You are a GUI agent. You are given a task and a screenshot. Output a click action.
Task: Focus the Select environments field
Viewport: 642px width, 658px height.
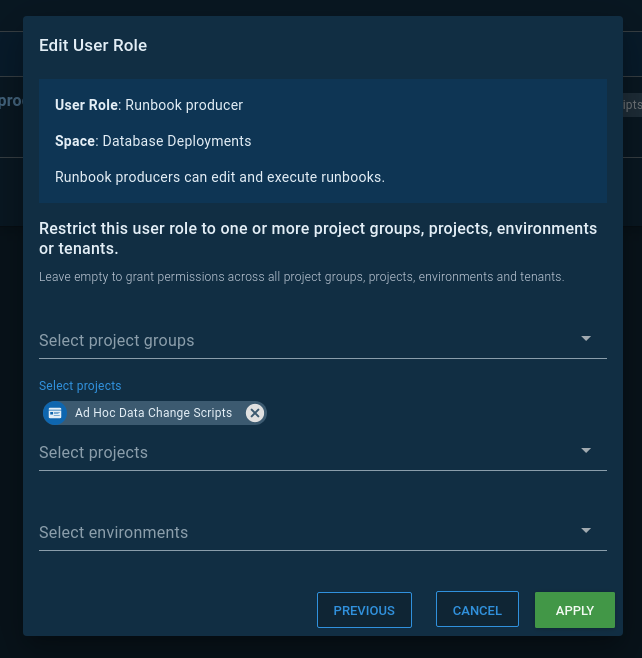click(x=300, y=533)
